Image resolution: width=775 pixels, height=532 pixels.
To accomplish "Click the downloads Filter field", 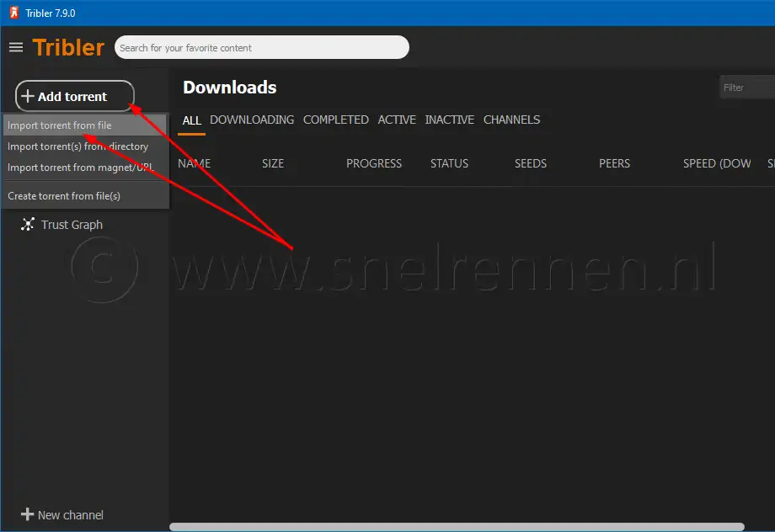I will point(747,88).
